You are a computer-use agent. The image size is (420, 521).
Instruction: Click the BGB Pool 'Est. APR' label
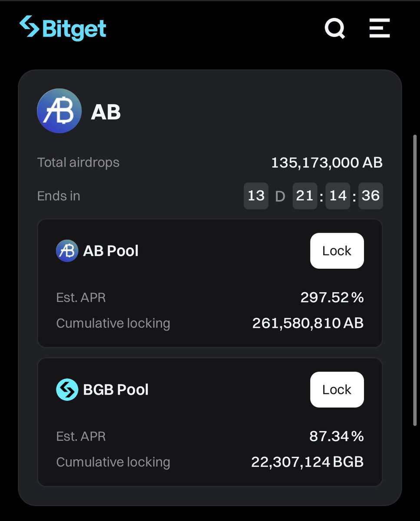[81, 436]
